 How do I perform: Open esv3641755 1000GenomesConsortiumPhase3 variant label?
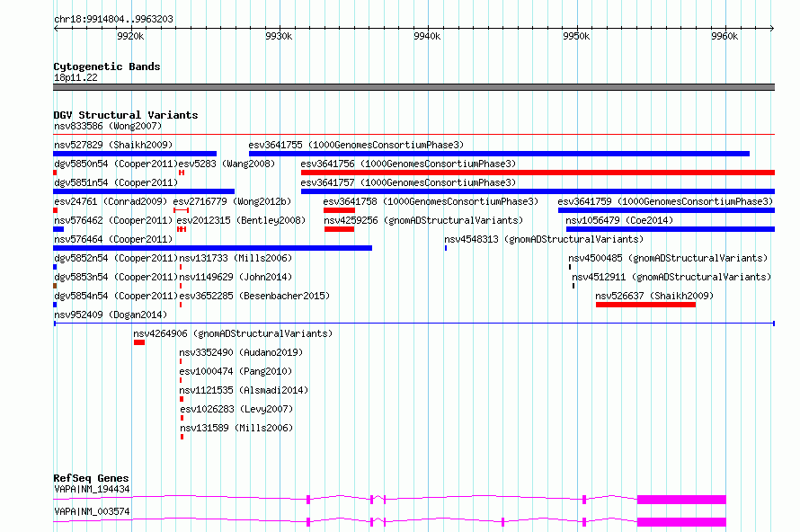point(356,145)
